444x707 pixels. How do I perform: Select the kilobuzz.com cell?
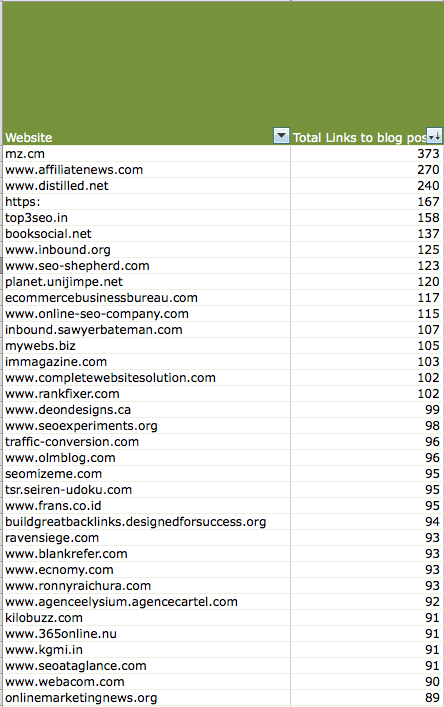pos(146,618)
